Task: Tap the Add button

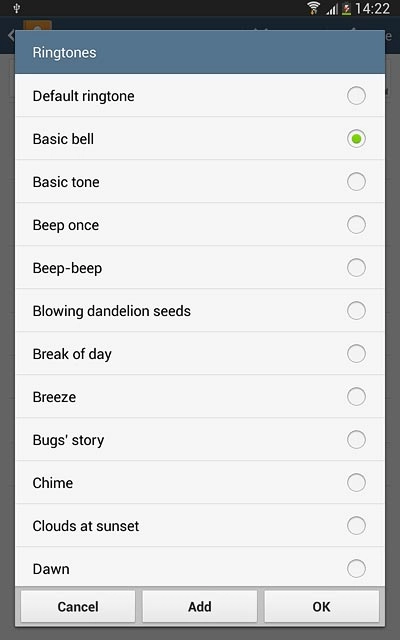Action: pos(200,607)
